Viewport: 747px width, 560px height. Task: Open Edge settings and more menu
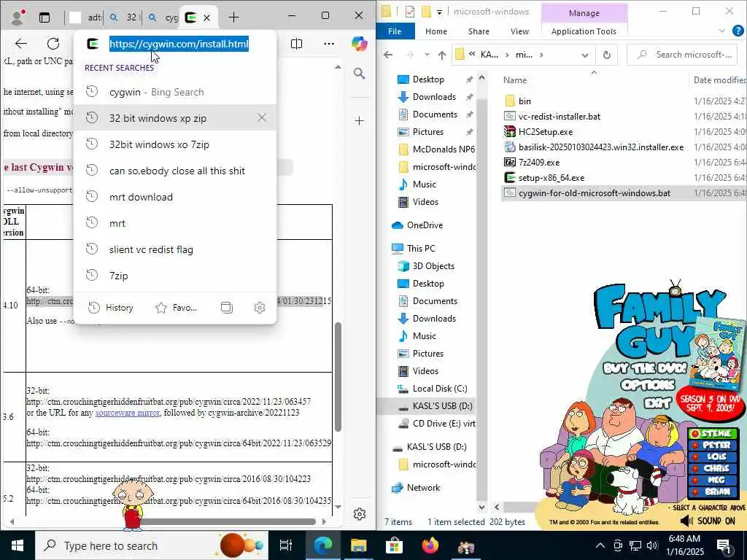pyautogui.click(x=329, y=44)
